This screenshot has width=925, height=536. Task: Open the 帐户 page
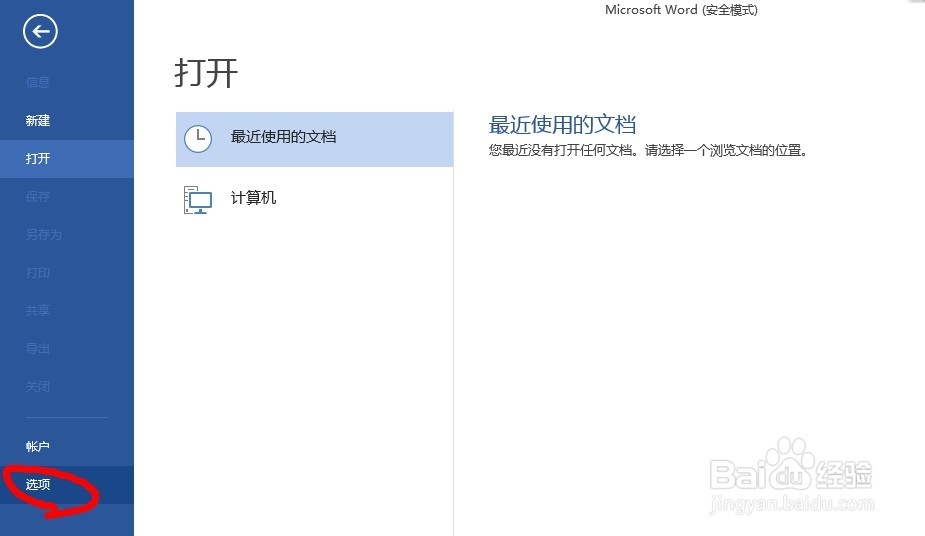[x=37, y=446]
